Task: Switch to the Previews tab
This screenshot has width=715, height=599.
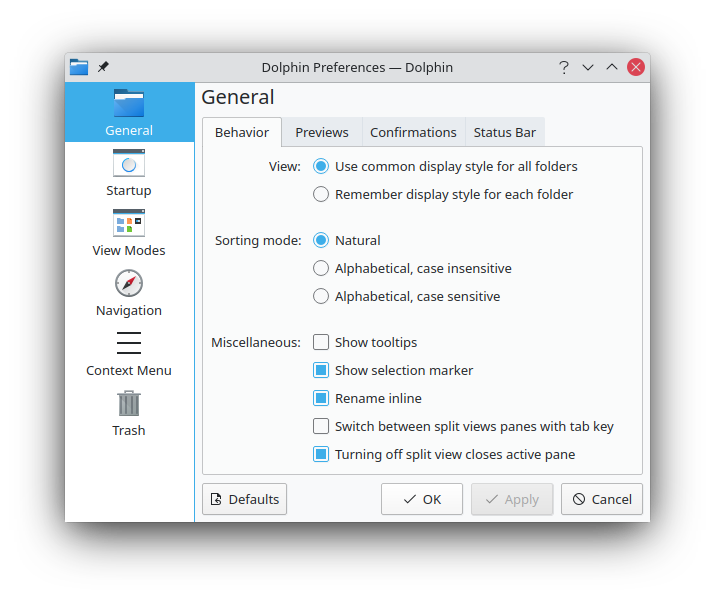Action: click(322, 132)
